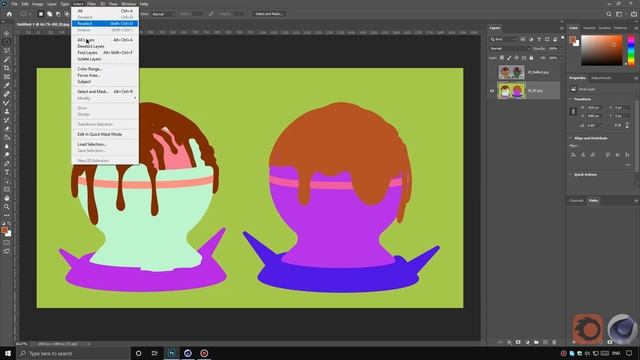
Task: Choose Select and Mask menu entry
Action: pos(105,91)
